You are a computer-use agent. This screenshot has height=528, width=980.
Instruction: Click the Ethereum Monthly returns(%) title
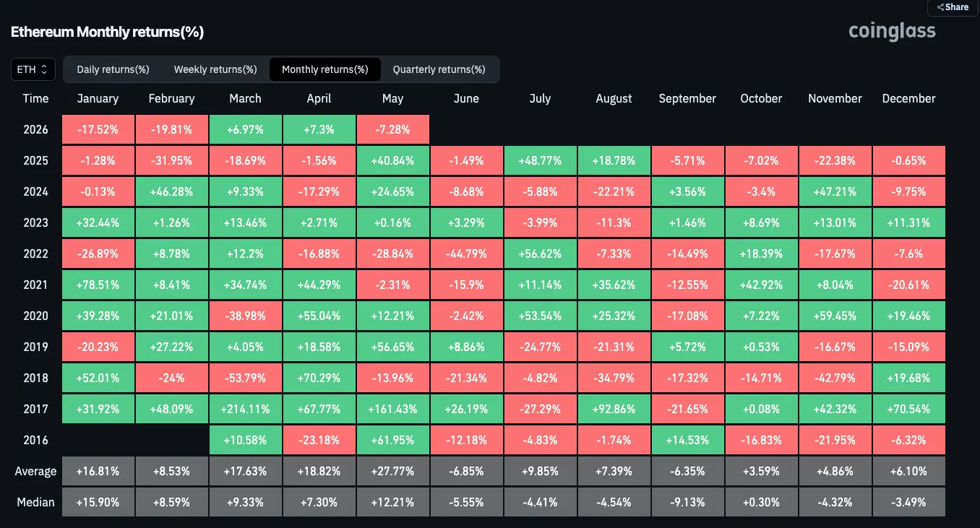[x=107, y=32]
